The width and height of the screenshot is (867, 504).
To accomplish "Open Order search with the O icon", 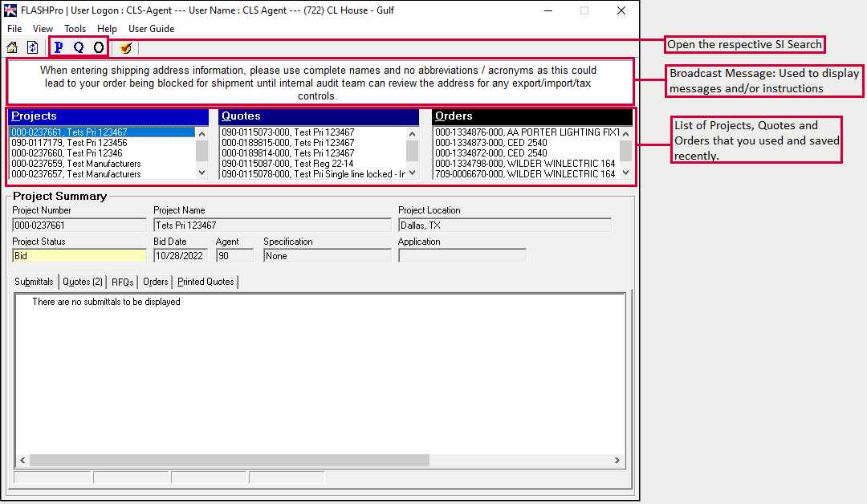I will pyautogui.click(x=99, y=47).
